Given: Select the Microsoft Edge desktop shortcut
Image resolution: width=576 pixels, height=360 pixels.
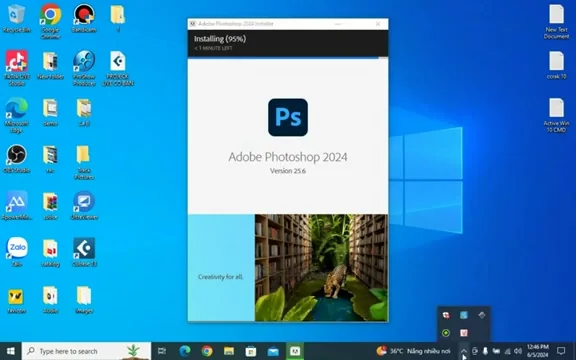Looking at the screenshot, I should (16, 115).
